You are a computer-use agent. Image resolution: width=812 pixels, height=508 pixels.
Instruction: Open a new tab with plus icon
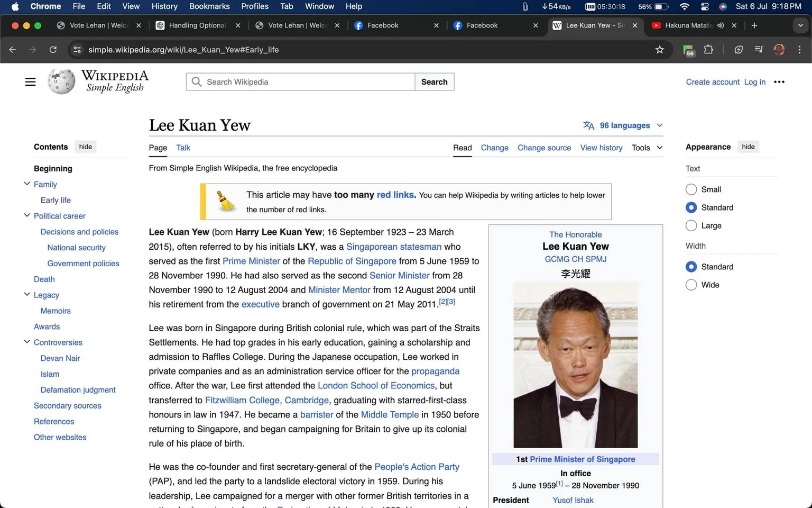click(754, 25)
